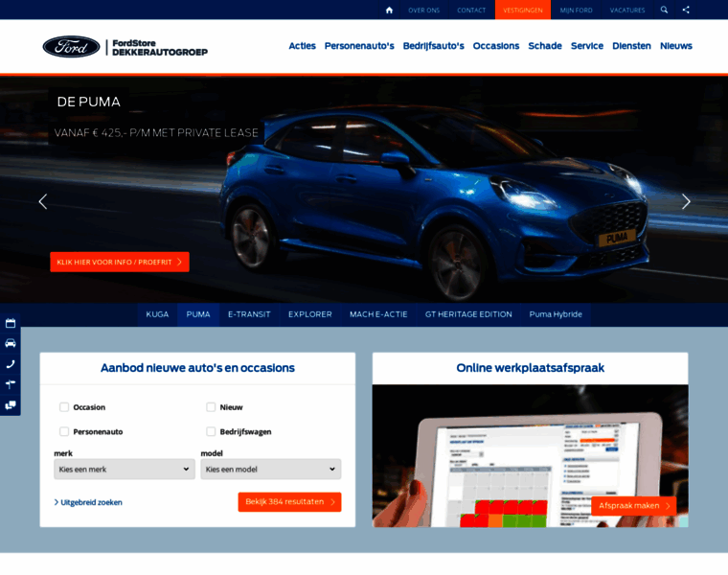Screen dimensions: 728x575
Task: Open the 'Kies een merk' dropdown
Action: click(x=125, y=469)
